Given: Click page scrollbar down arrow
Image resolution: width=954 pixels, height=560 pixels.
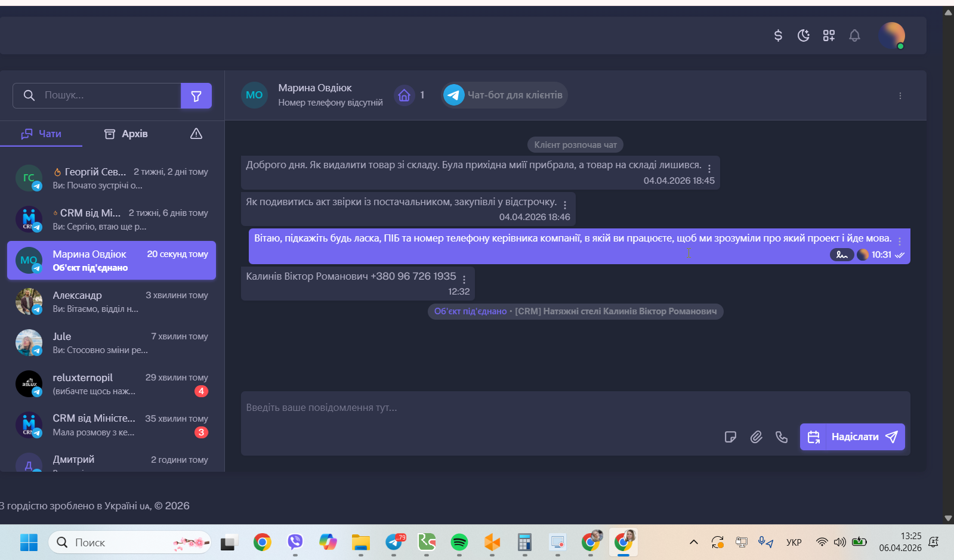Looking at the screenshot, I should tap(948, 518).
